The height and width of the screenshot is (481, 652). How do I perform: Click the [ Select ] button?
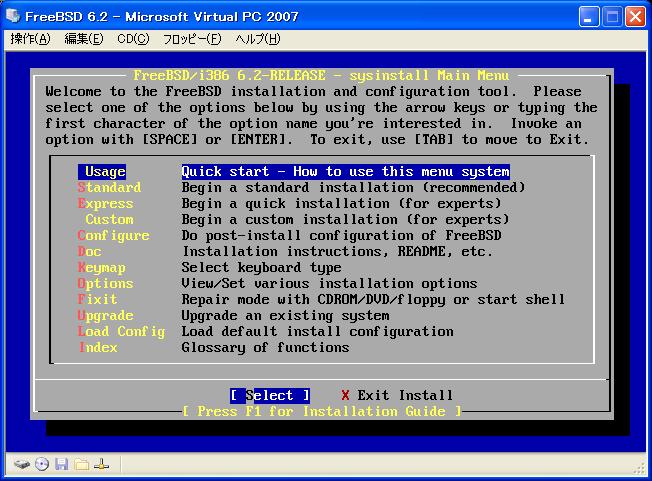[x=270, y=395]
